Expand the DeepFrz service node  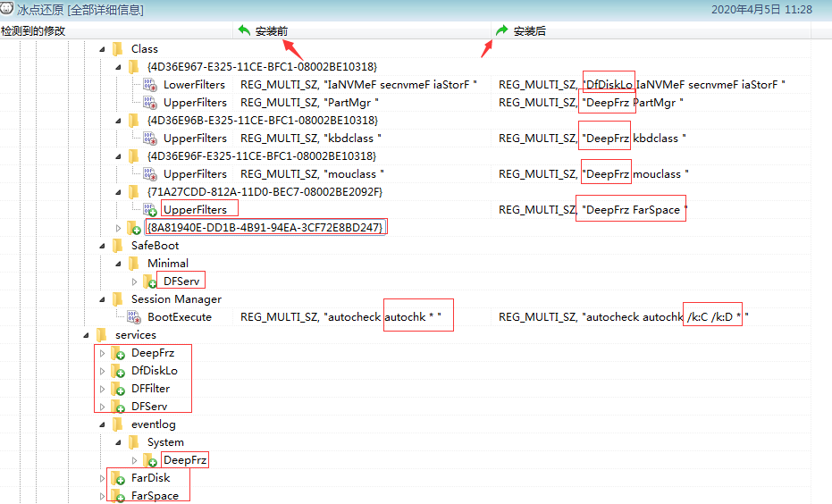coord(103,353)
